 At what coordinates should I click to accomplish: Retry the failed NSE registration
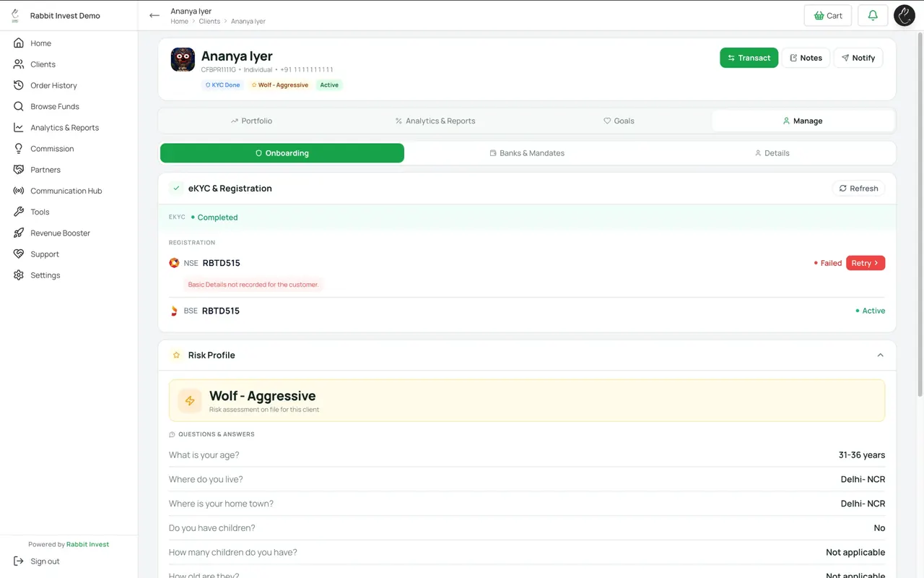click(x=866, y=263)
